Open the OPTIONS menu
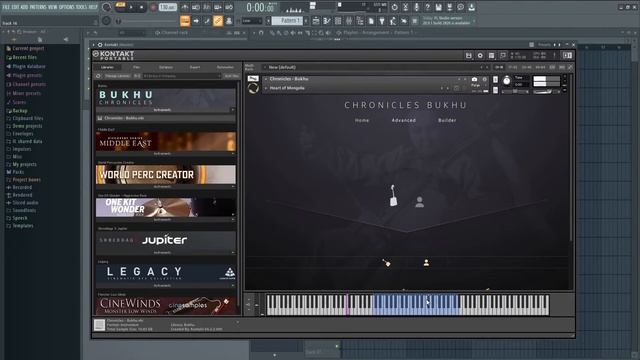 pos(67,7)
